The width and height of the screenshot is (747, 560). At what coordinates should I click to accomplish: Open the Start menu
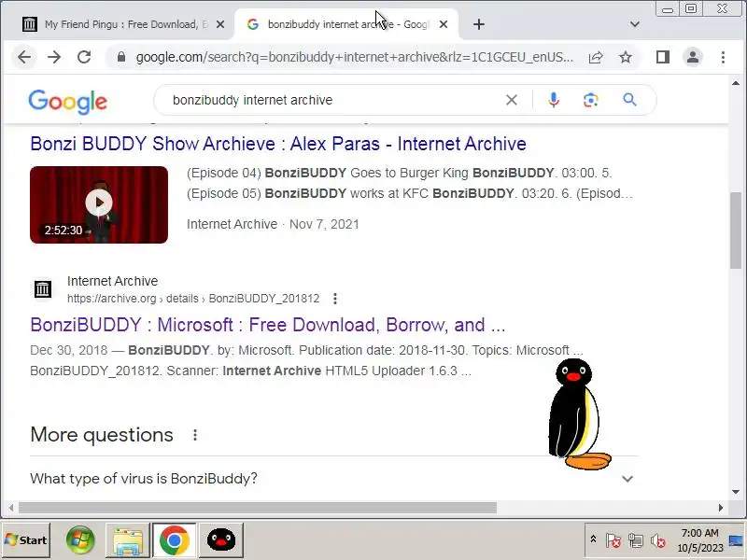pyautogui.click(x=26, y=540)
